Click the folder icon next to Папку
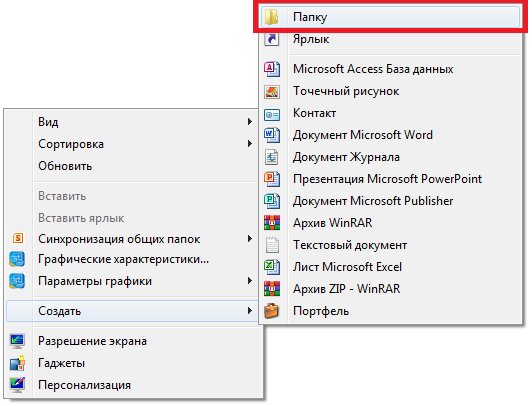Viewport: 532px width, 406px height. tap(271, 17)
